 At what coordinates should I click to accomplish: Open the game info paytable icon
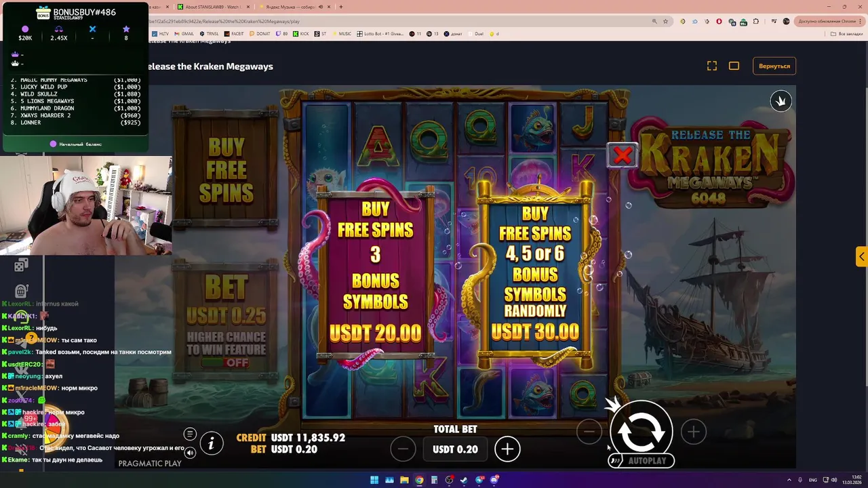pyautogui.click(x=212, y=443)
